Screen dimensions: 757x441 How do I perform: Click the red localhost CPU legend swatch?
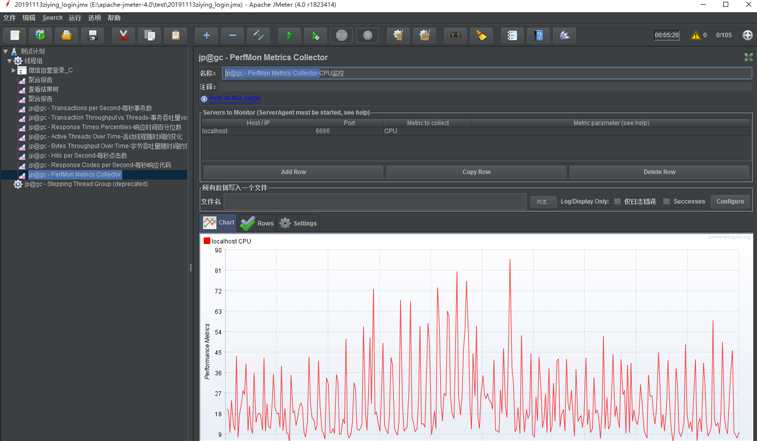coord(207,241)
